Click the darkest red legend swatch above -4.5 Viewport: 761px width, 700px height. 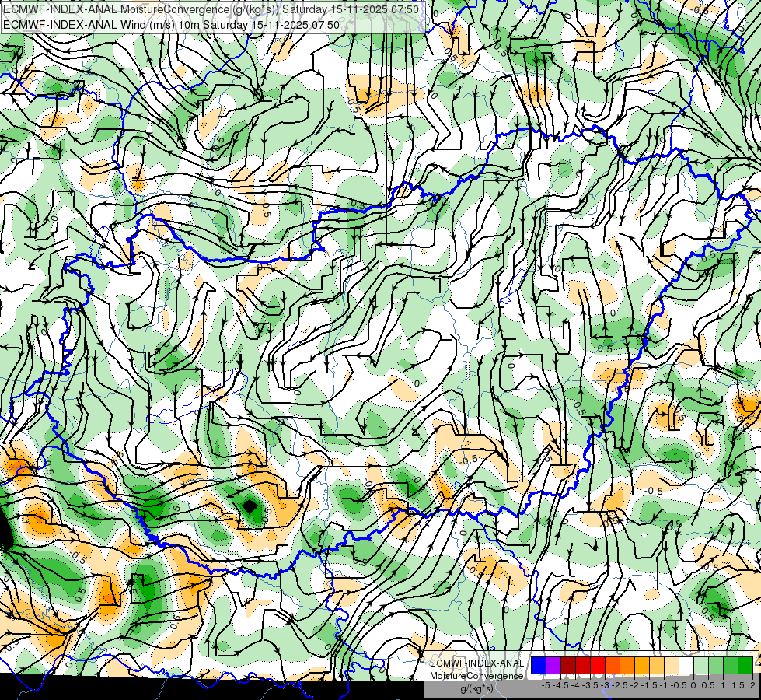(568, 666)
